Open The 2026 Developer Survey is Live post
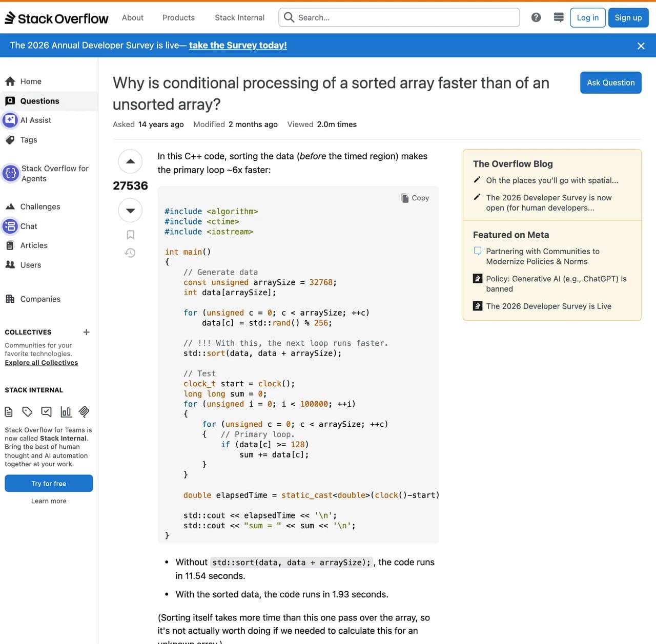Viewport: 656px width, 644px height. pyautogui.click(x=548, y=306)
